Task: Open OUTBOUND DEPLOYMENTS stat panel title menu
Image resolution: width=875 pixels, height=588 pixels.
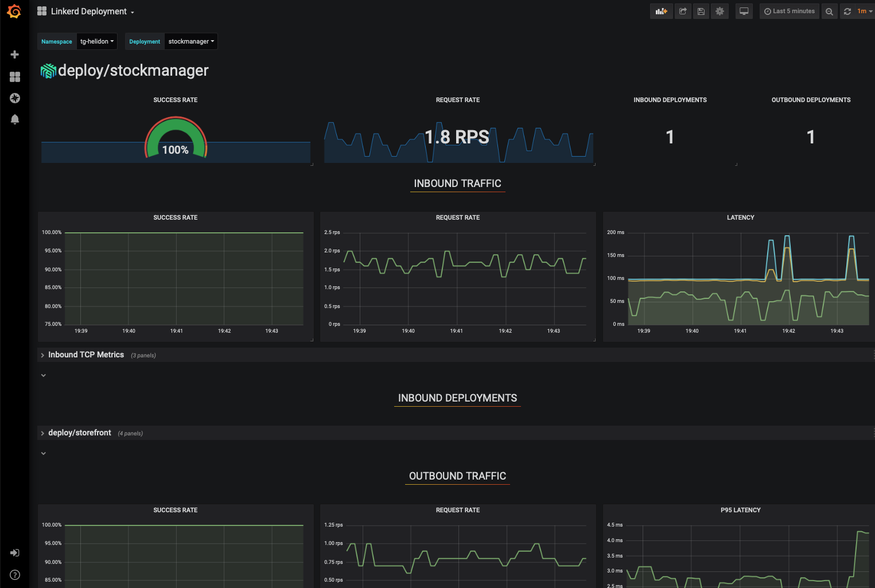Action: (x=811, y=100)
